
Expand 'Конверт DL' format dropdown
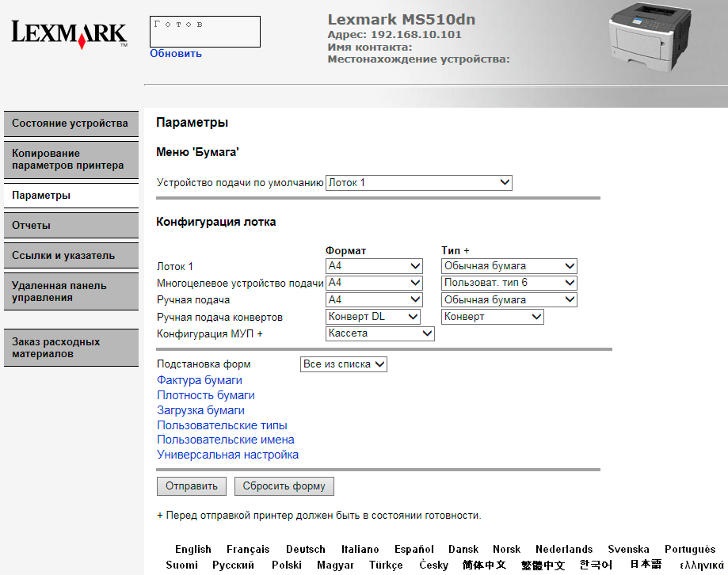point(373,317)
